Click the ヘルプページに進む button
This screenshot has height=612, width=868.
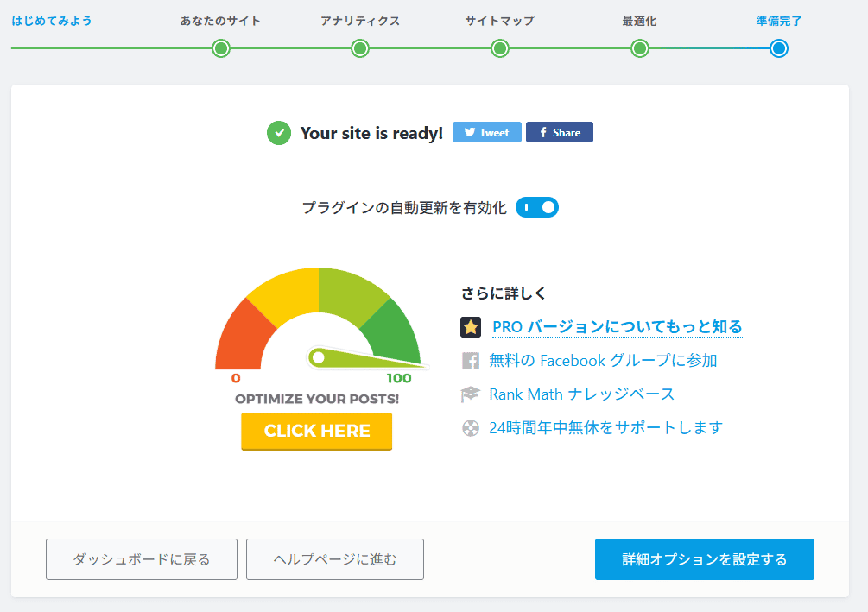click(x=334, y=559)
